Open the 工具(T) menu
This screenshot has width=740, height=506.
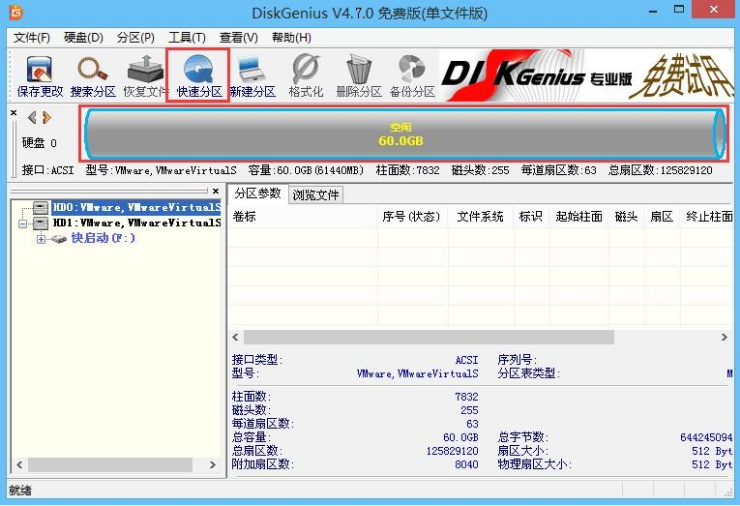(187, 38)
